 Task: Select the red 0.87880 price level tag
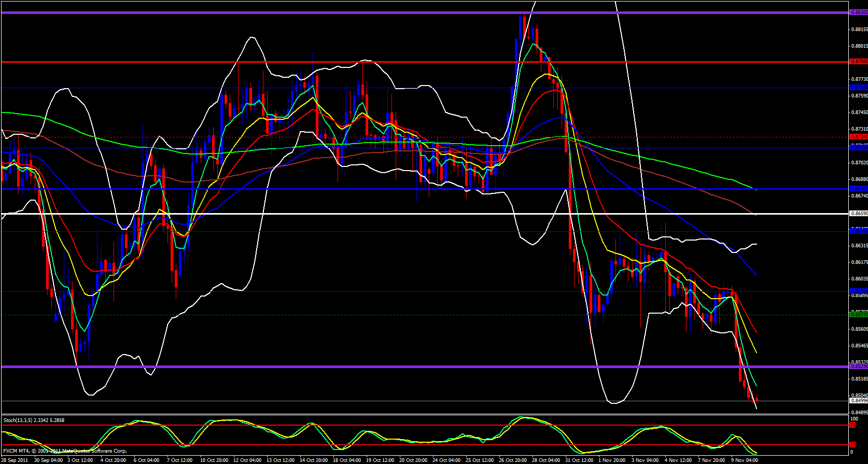[x=858, y=62]
